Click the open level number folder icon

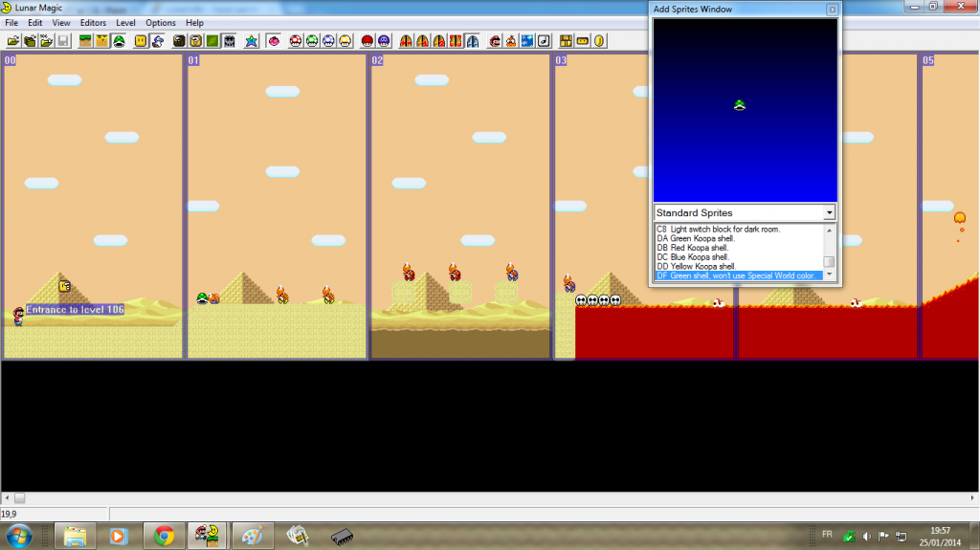click(30, 41)
